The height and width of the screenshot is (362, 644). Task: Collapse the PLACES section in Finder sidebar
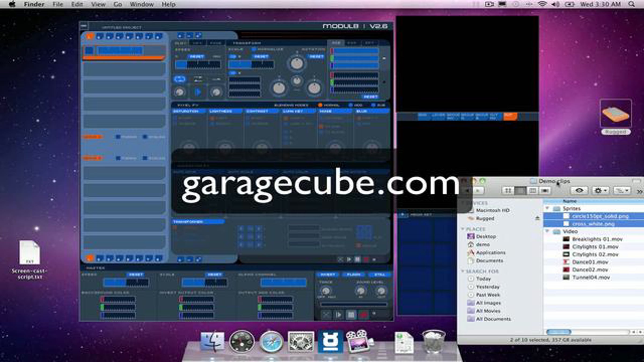coord(463,229)
